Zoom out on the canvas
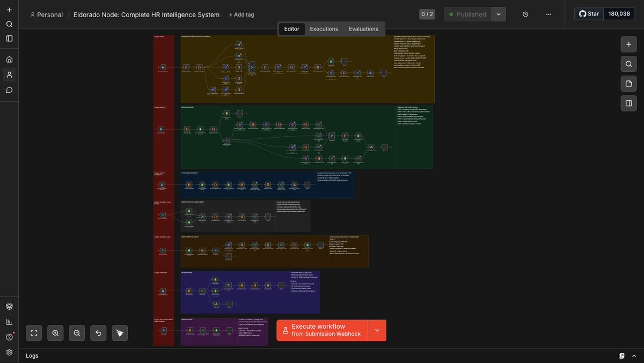The height and width of the screenshot is (363, 644). click(x=77, y=333)
